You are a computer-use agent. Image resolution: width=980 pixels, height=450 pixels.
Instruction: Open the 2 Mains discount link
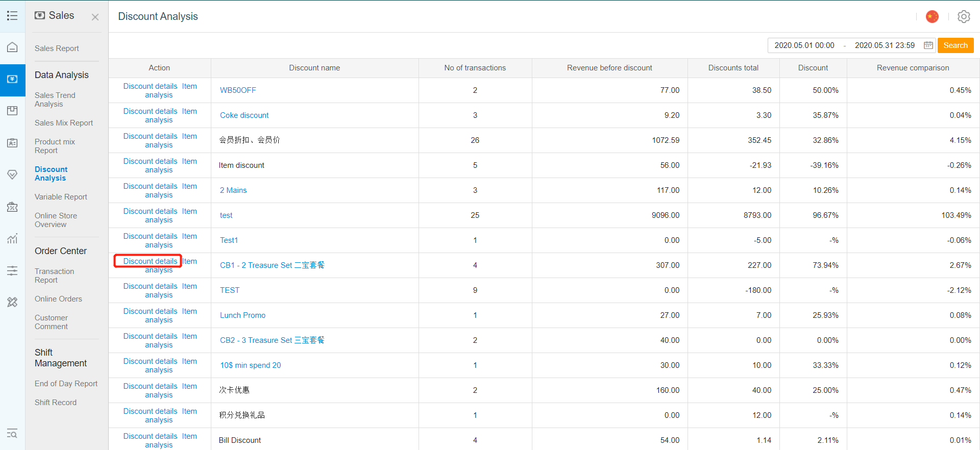[233, 190]
